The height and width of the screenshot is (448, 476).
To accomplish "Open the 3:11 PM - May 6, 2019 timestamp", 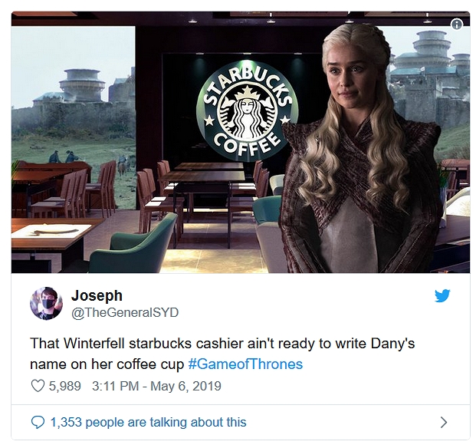I will (x=156, y=386).
